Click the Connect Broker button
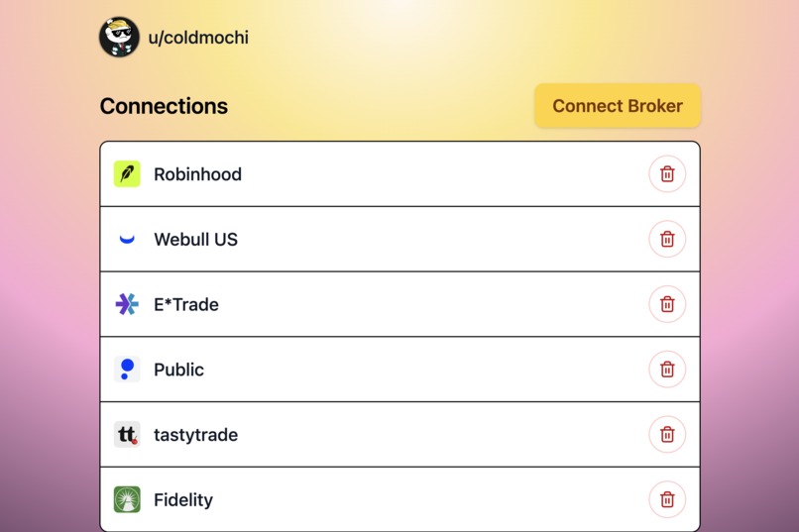The width and height of the screenshot is (799, 532). point(618,106)
